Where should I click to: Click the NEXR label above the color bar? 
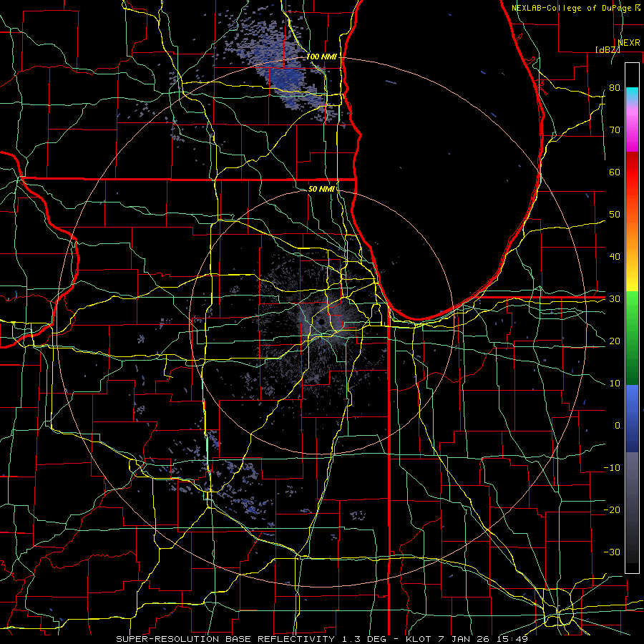tap(629, 43)
